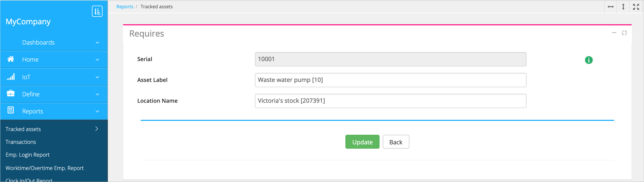Click the sidebar collapse icon beside MyCompany

[97, 11]
